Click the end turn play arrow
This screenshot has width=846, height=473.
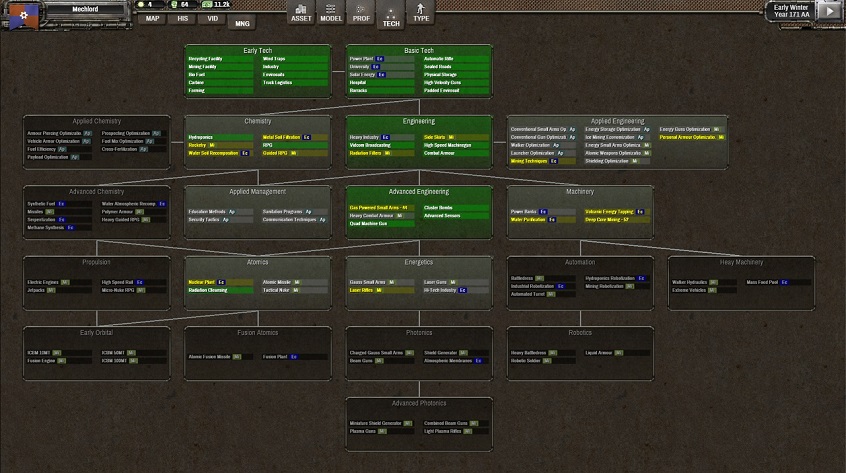[829, 11]
